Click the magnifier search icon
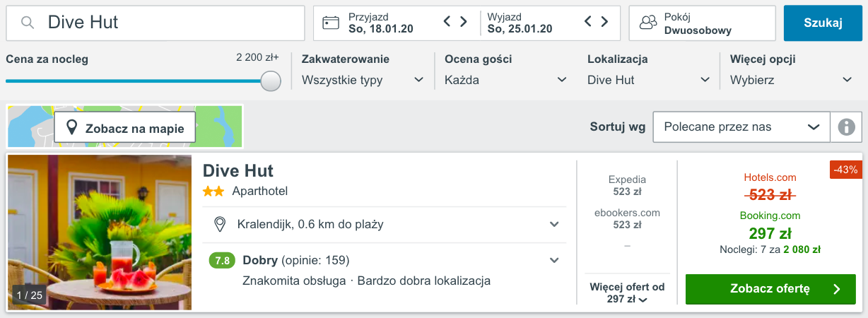The image size is (868, 318). [28, 23]
